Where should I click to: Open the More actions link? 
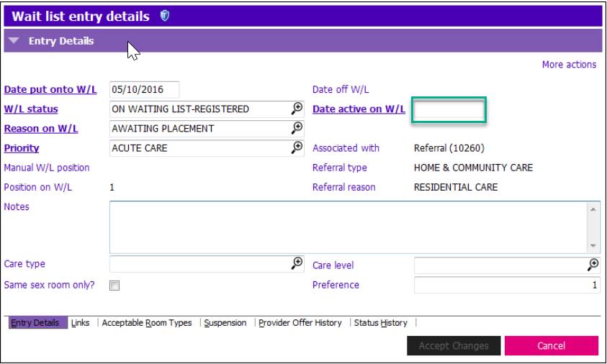point(569,65)
